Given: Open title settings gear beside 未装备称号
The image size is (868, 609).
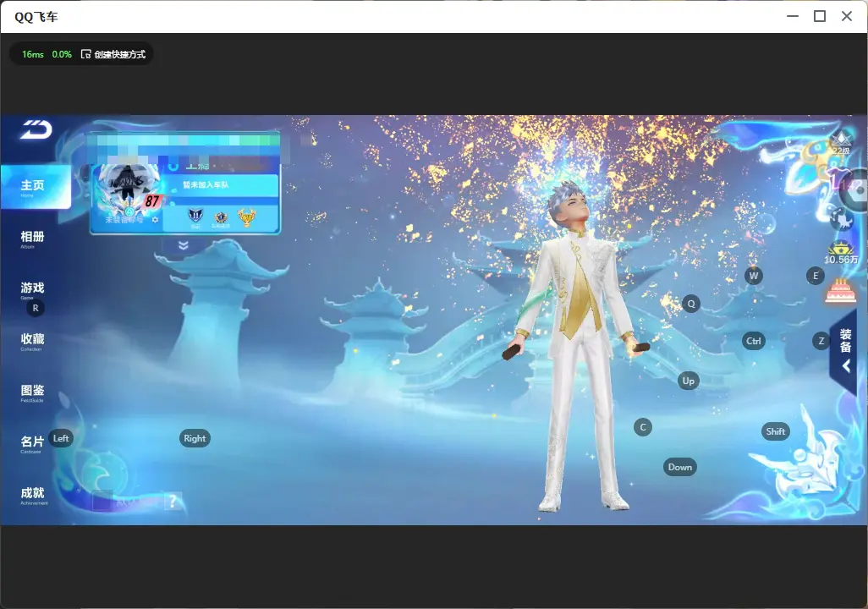Looking at the screenshot, I should click(155, 220).
